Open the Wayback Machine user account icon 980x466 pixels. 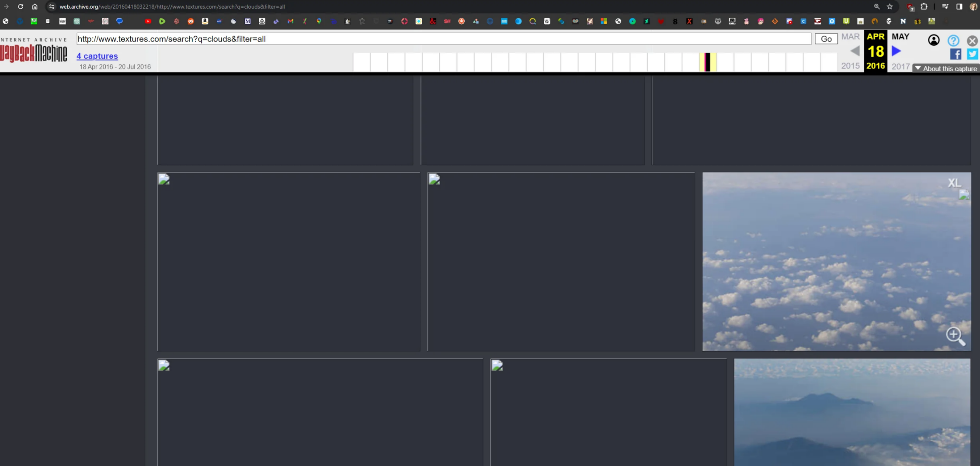[x=934, y=40]
